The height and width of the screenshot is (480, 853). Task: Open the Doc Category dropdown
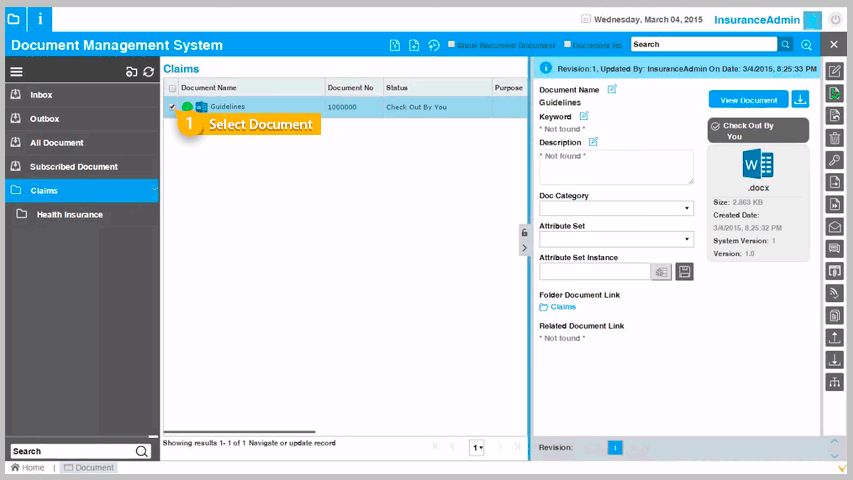coord(616,208)
